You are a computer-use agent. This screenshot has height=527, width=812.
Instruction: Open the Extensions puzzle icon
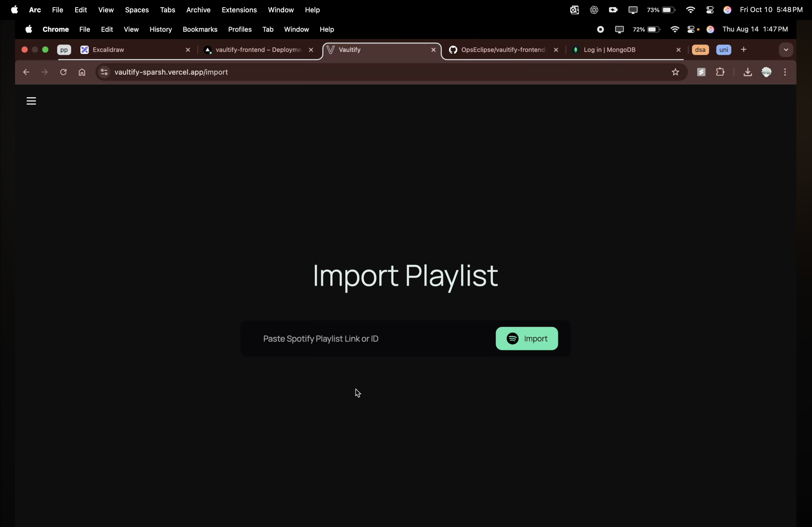pyautogui.click(x=720, y=72)
